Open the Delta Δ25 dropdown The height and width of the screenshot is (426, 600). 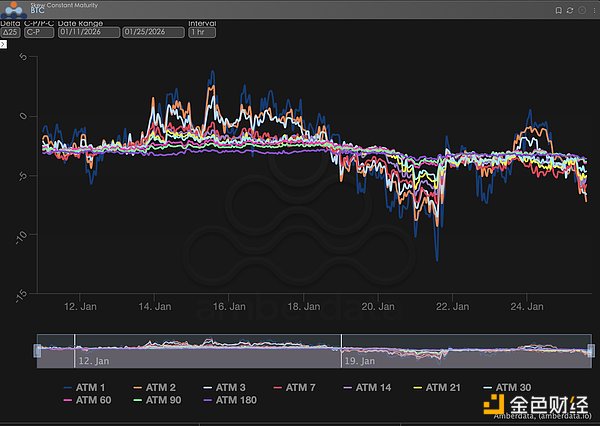coord(10,32)
